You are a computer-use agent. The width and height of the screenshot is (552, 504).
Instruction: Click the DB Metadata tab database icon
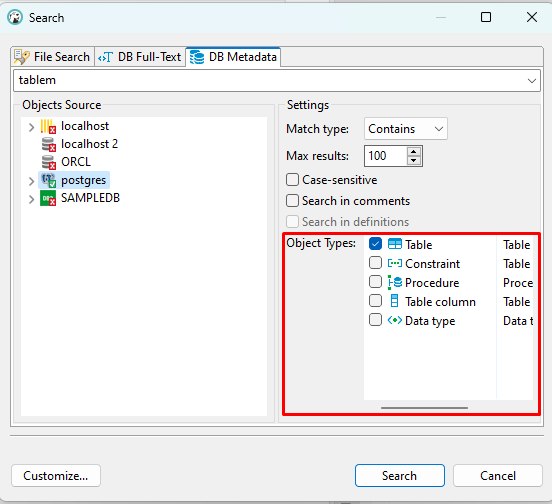(197, 57)
